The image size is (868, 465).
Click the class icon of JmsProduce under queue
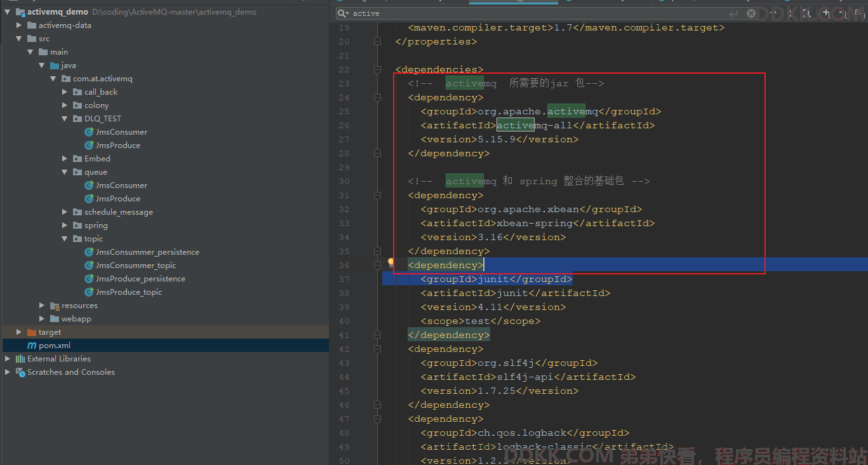pos(90,199)
